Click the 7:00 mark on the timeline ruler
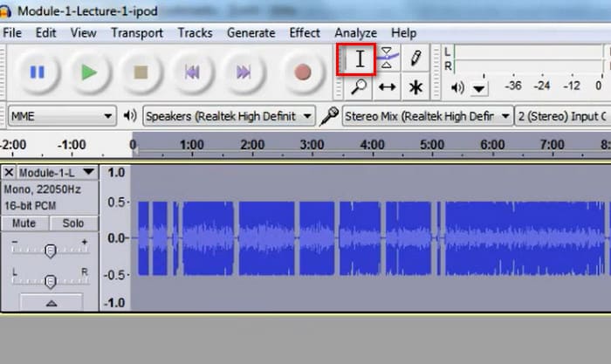Viewport: 611px width, 364px height. click(x=553, y=145)
